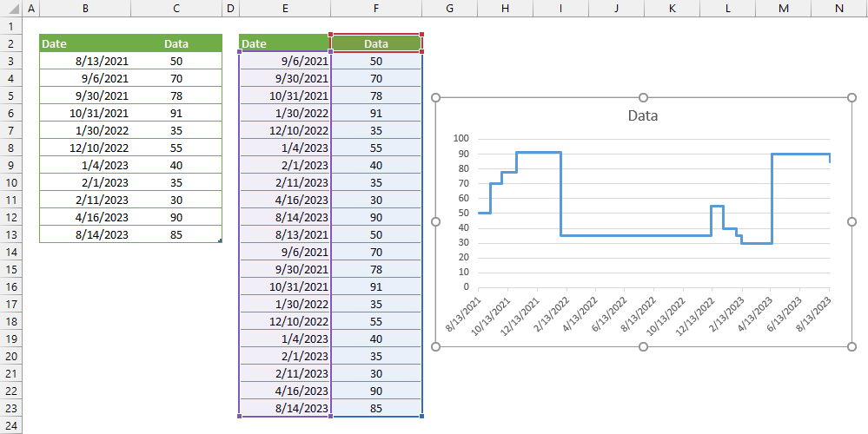Select column header C
This screenshot has width=868, height=434.
click(x=176, y=9)
